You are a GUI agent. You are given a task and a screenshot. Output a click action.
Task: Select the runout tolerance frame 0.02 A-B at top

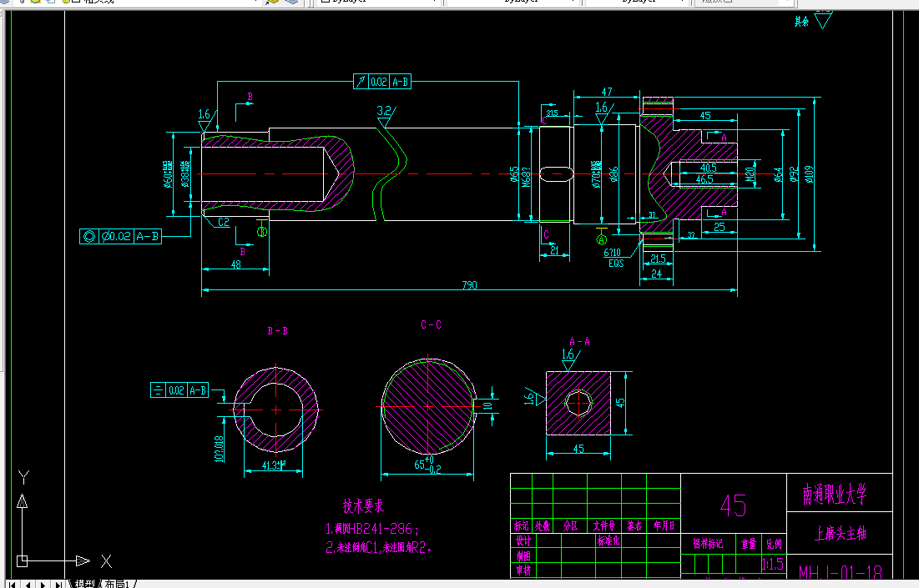[x=382, y=82]
